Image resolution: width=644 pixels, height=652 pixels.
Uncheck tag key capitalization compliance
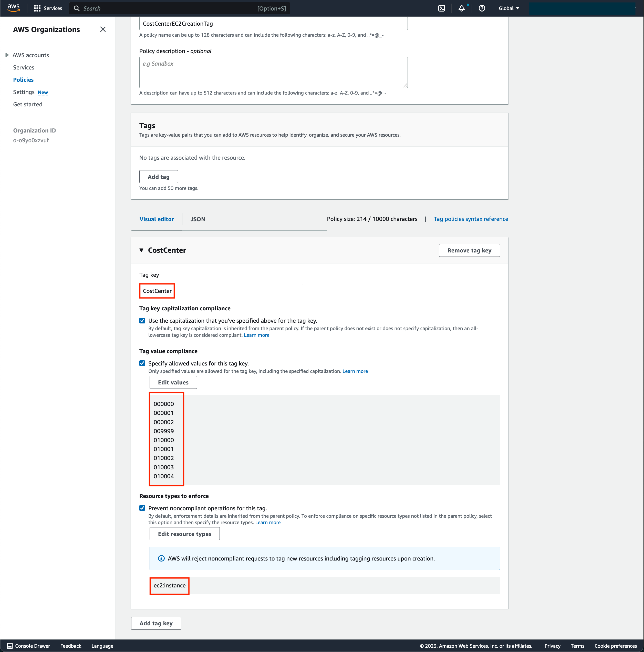[x=142, y=320]
